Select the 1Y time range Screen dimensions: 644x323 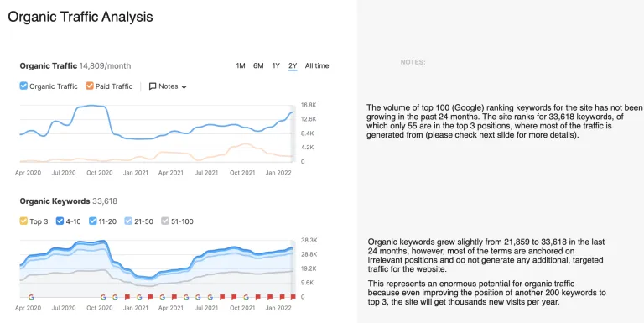[276, 65]
